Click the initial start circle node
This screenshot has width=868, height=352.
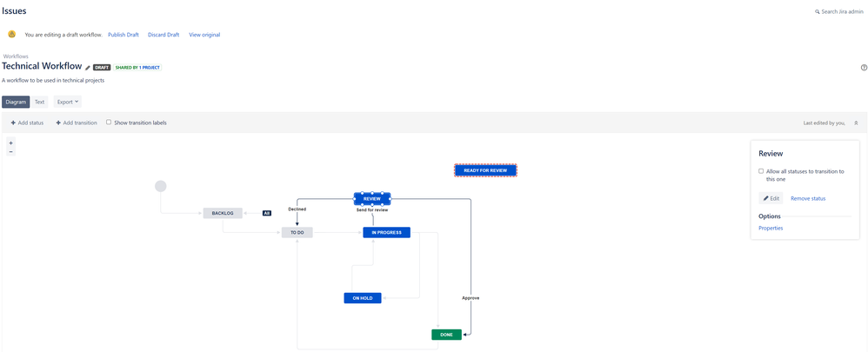161,186
